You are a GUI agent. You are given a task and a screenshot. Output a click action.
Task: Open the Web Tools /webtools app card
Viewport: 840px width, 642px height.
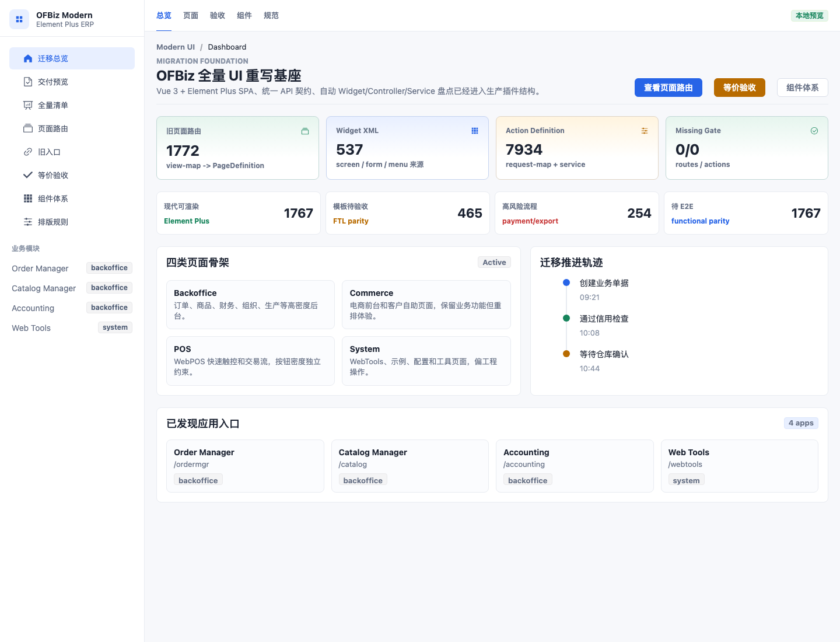point(740,466)
